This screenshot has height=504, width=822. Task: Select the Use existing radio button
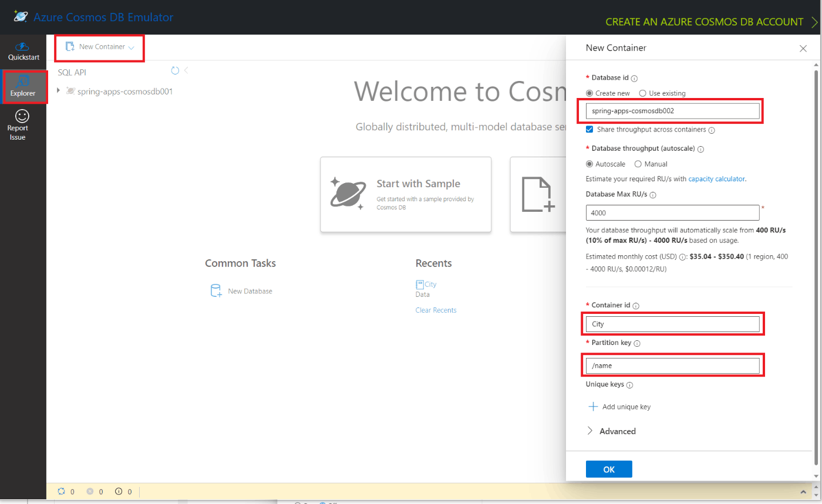point(642,93)
